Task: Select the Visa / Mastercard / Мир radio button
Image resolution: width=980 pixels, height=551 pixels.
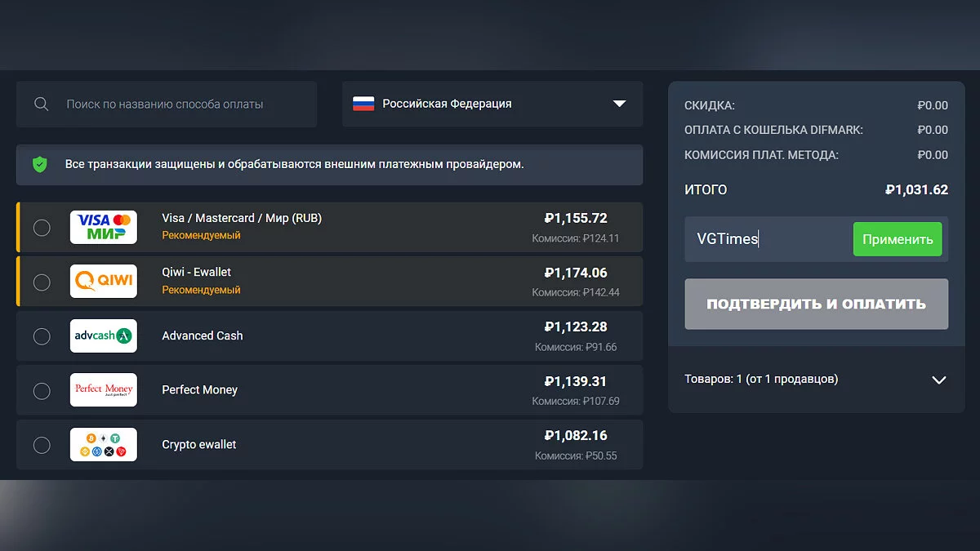Action: [x=42, y=228]
